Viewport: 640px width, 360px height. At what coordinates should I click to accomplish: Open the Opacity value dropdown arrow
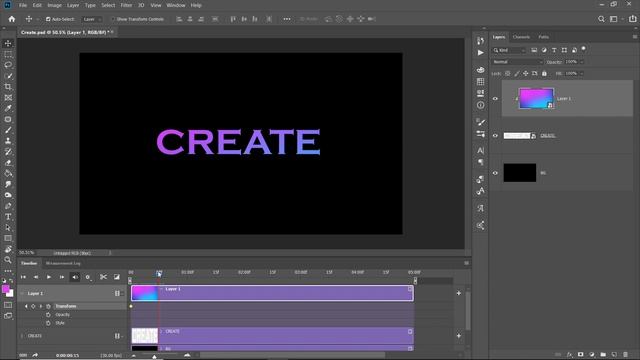(x=582, y=62)
